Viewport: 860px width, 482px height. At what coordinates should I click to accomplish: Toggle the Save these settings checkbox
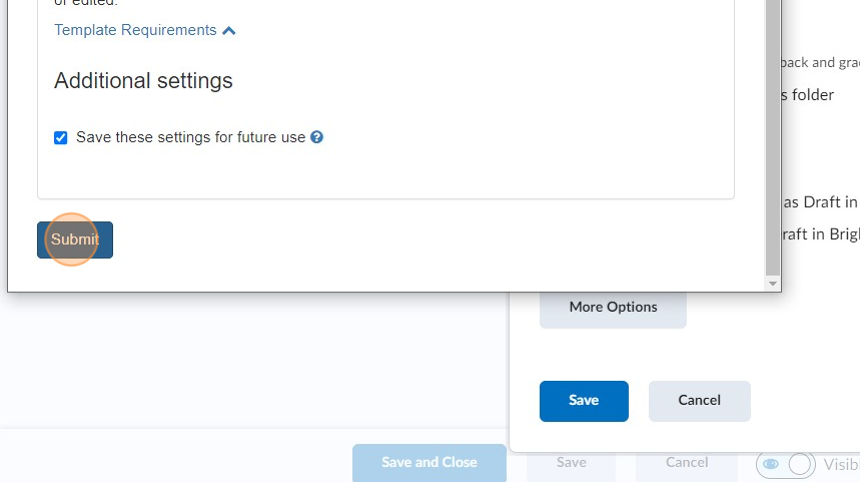tap(61, 138)
